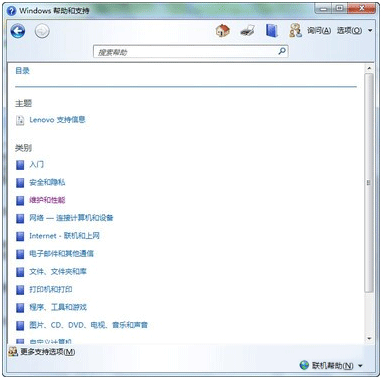Click the 更多支持选项(M) link
The width and height of the screenshot is (382, 379).
point(48,352)
